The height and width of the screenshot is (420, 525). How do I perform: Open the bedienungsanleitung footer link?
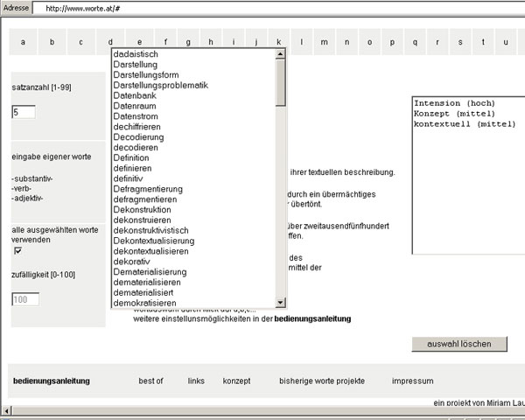click(x=52, y=381)
